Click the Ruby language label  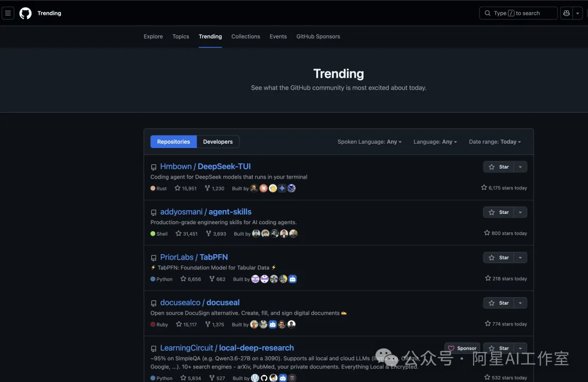pyautogui.click(x=159, y=324)
